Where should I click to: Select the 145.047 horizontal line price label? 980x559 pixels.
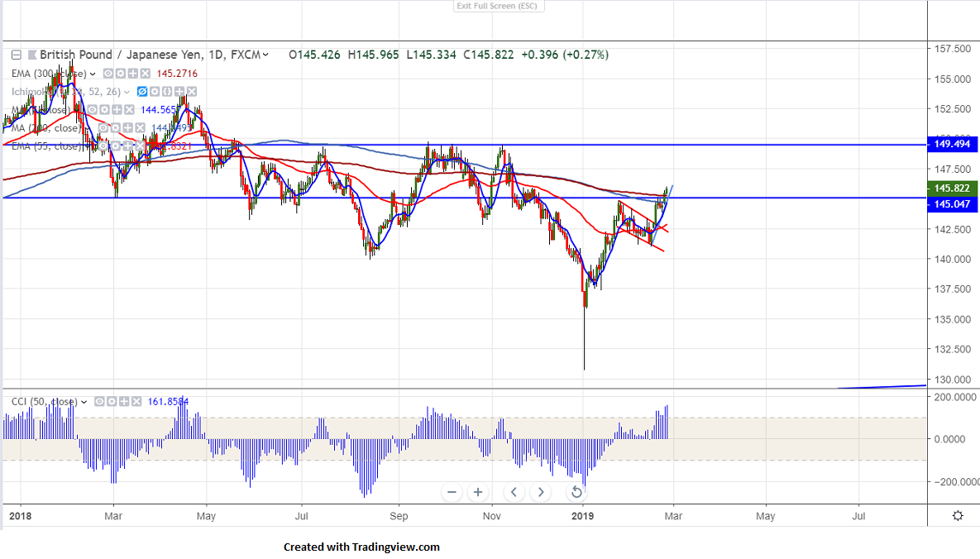(x=953, y=204)
